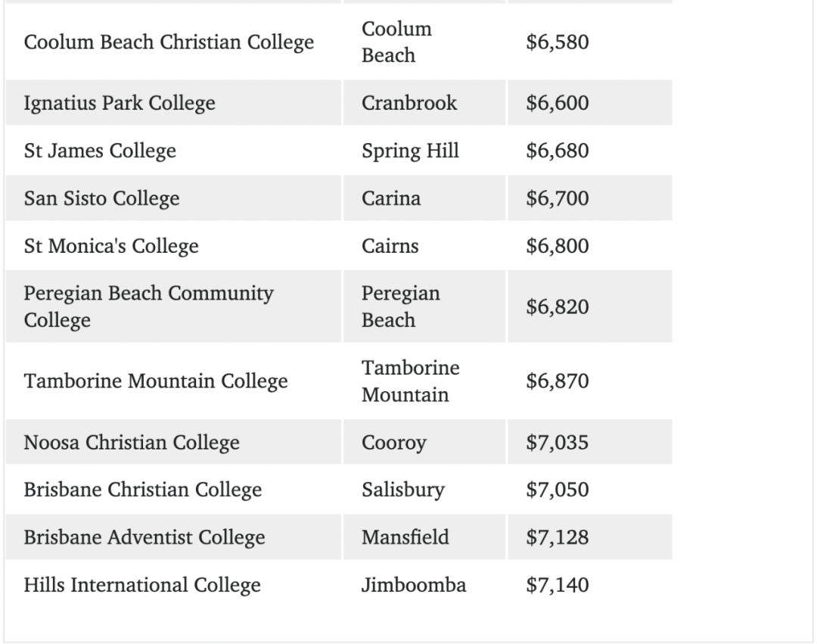
Task: Select Tamborine Mountain College name
Action: click(156, 381)
